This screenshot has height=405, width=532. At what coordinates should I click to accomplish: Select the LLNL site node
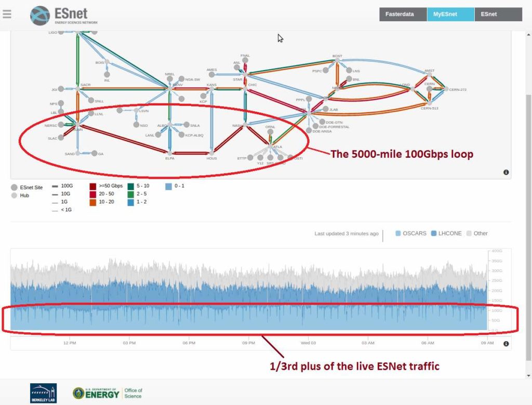coord(91,114)
